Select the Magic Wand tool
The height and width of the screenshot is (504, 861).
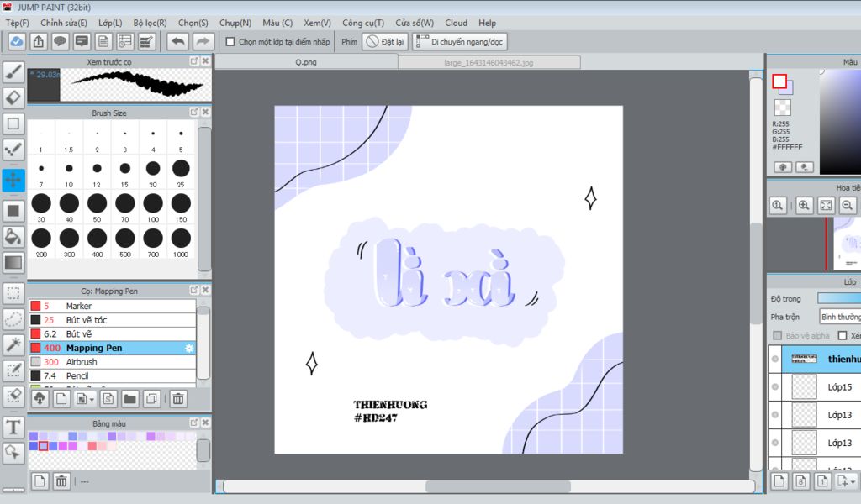[x=13, y=344]
